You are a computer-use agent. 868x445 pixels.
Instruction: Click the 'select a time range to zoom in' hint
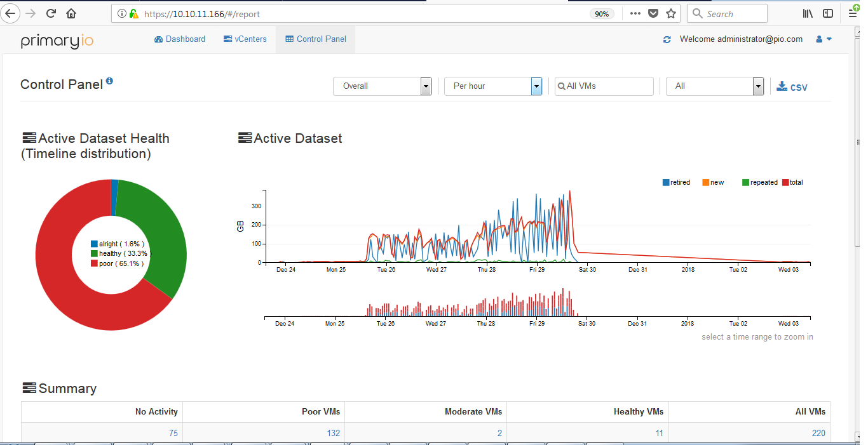pos(757,337)
